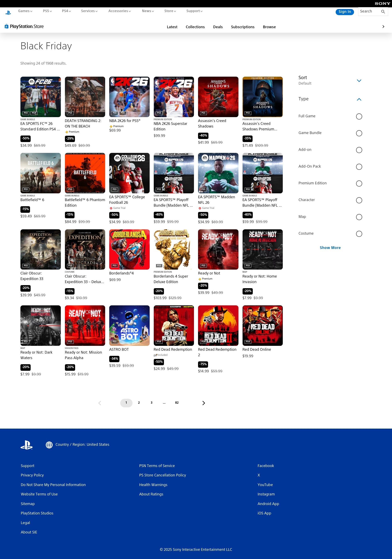Select the Character type filter

coord(359,200)
